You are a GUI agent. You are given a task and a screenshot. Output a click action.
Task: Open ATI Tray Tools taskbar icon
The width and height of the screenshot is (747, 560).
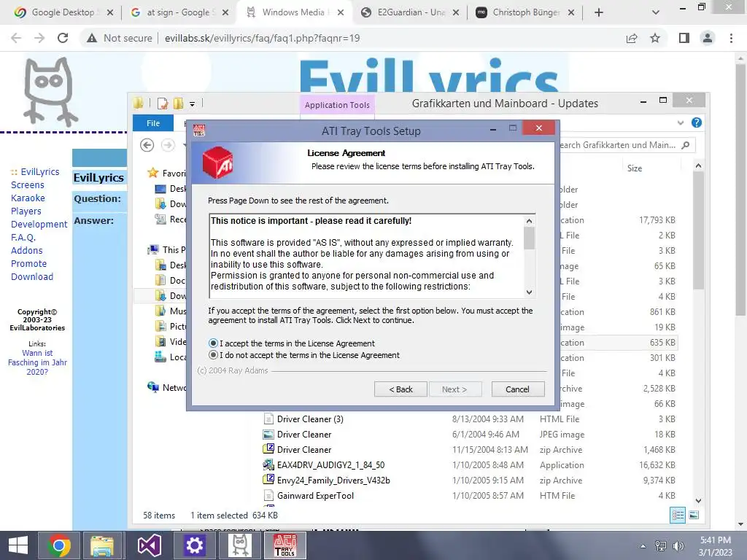coord(285,545)
